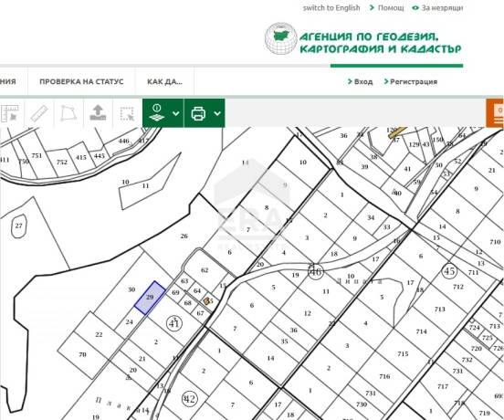Open the КАК ДА... menu item
The height and width of the screenshot is (420, 504).
(x=164, y=81)
